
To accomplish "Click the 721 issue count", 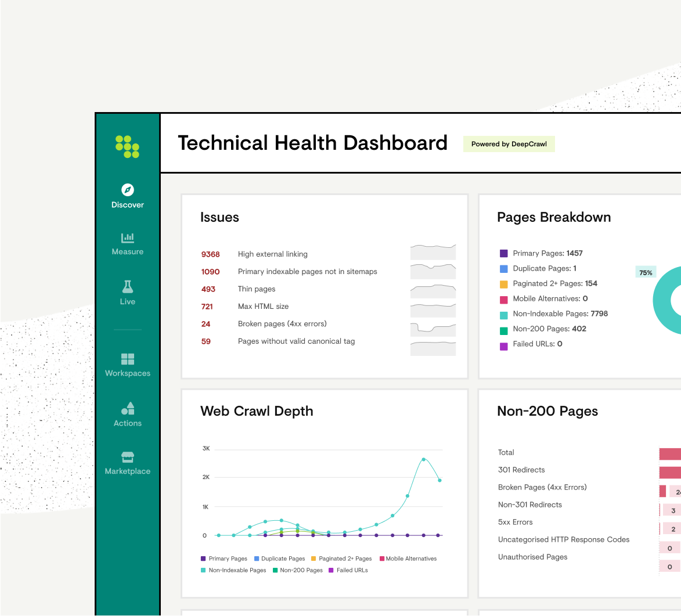I will (x=207, y=307).
